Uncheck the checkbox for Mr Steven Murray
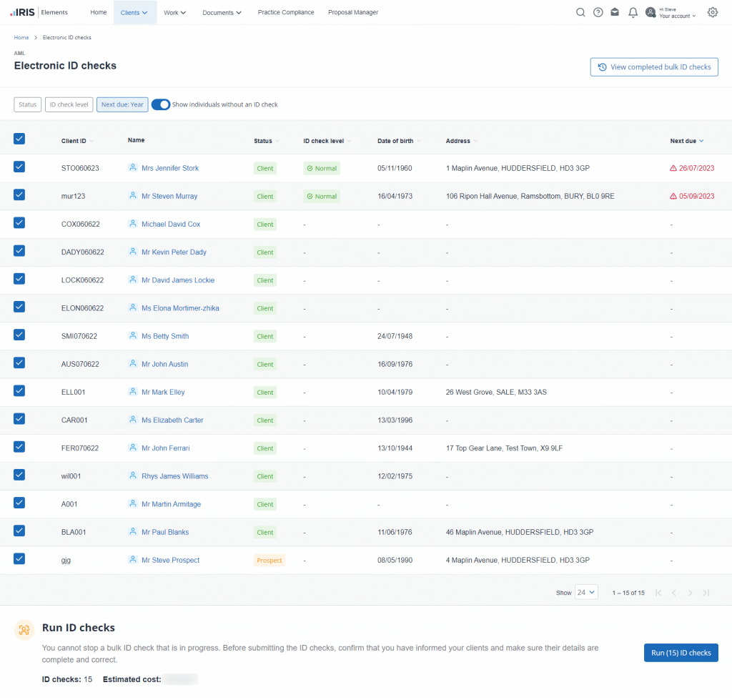The image size is (732, 700). click(19, 194)
